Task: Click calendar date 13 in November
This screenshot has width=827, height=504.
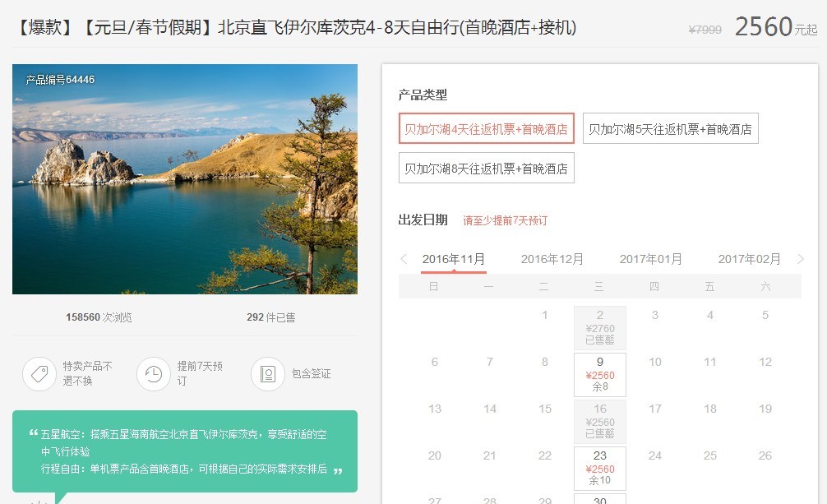Action: coord(435,409)
